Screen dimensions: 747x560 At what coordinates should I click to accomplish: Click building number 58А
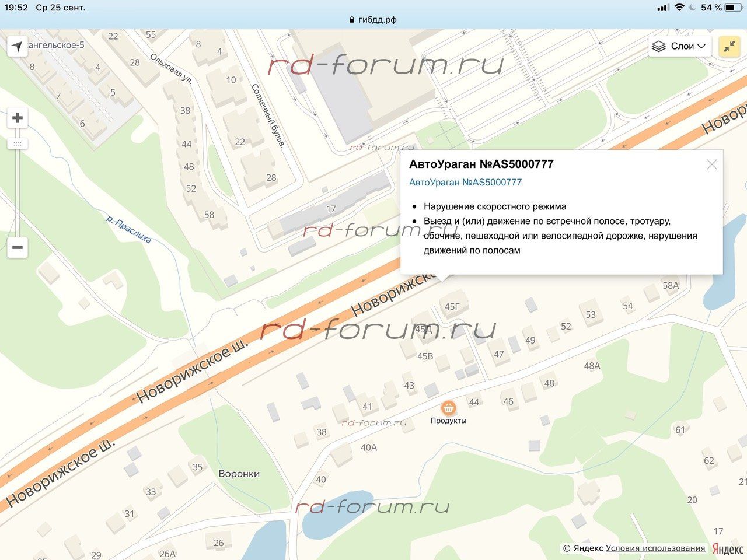pyautogui.click(x=671, y=285)
